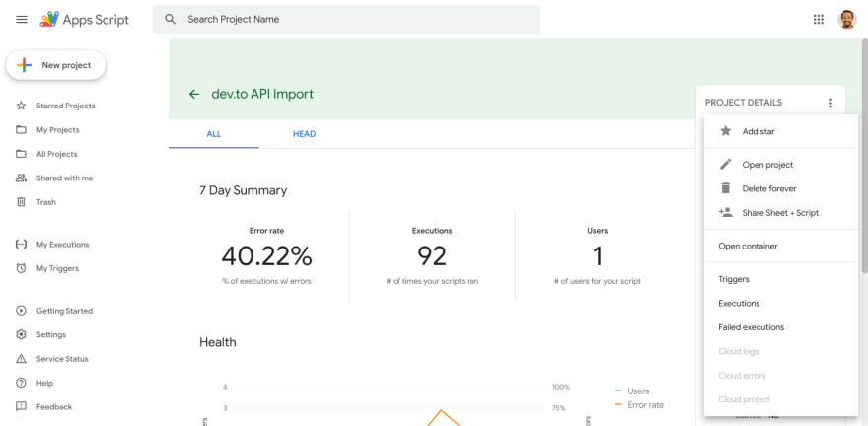This screenshot has width=868, height=426.
Task: Open the Project Details three-dot menu
Action: [x=830, y=103]
